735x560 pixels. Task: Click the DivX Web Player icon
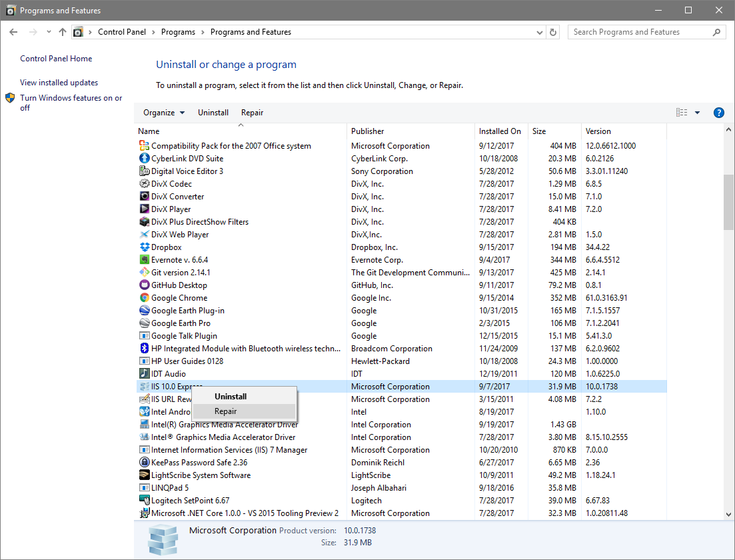[145, 235]
